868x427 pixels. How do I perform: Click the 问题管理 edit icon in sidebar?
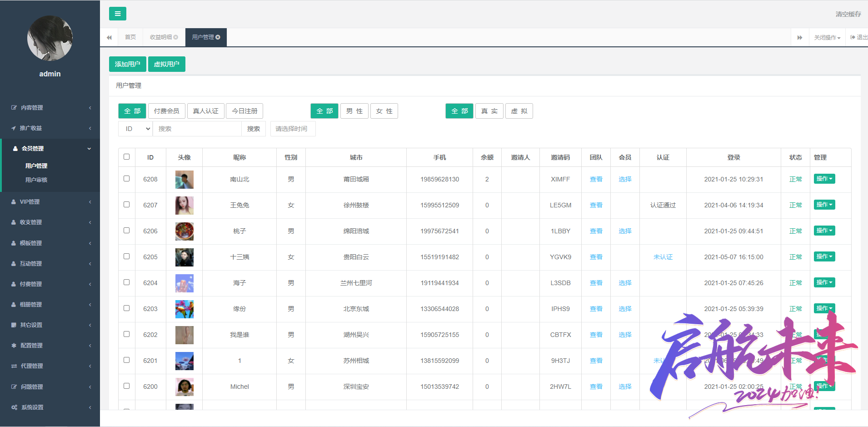14,387
